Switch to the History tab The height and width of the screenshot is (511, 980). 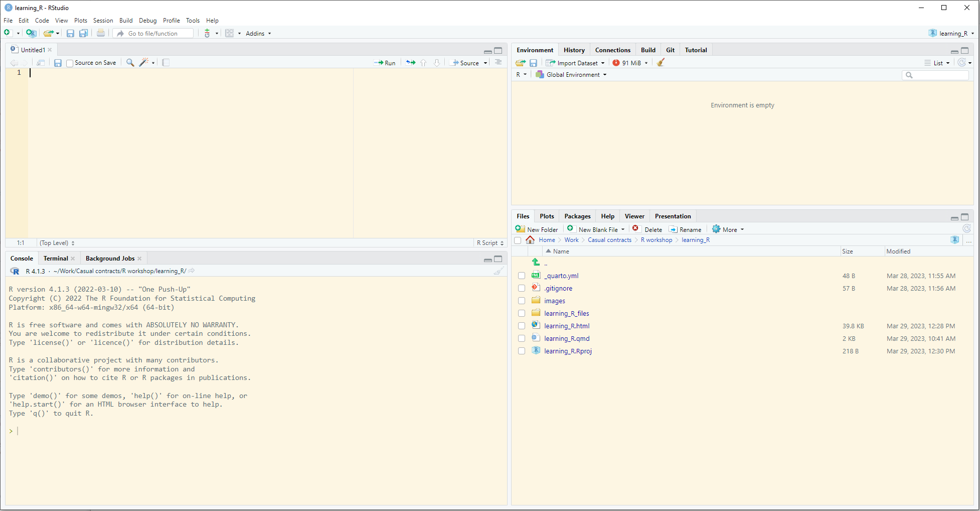point(574,50)
